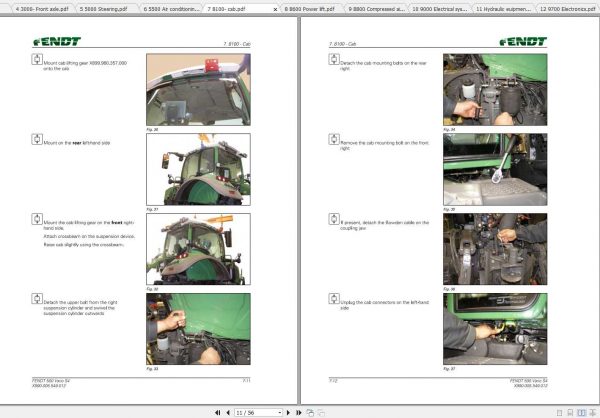Click left page header '7. 8100 - Cab'
Viewport: 600px width, 418px height.
click(x=237, y=44)
